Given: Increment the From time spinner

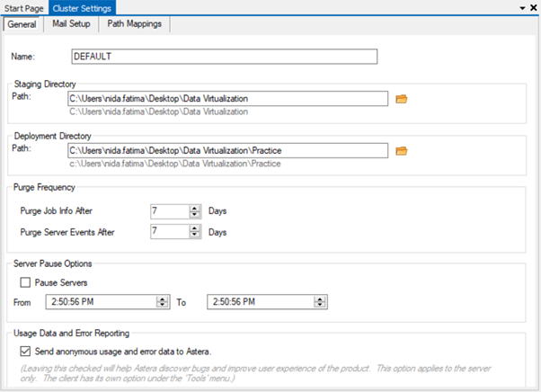Looking at the screenshot, I should [x=162, y=298].
